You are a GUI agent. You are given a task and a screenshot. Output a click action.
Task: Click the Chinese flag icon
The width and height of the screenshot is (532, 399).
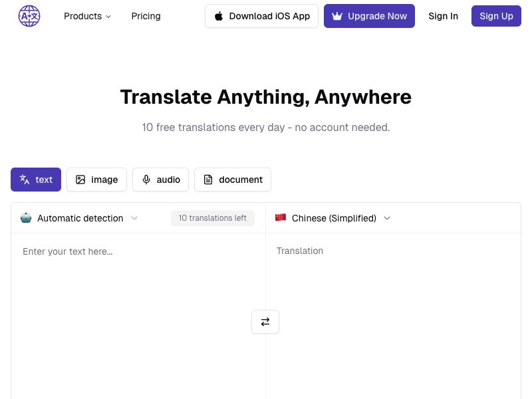(x=281, y=217)
